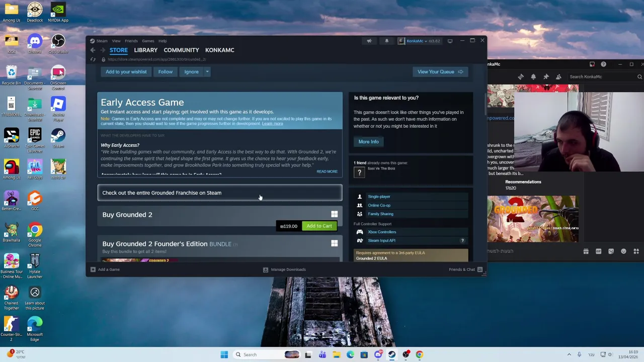This screenshot has width=644, height=362.
Task: Click Steam icon in Windows taskbar
Action: 391,354
